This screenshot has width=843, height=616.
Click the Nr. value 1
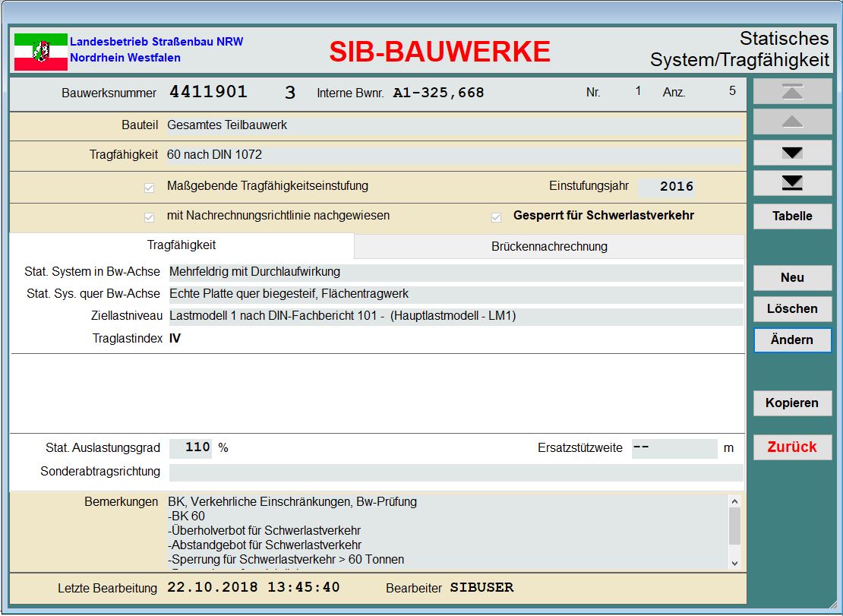coord(638,91)
